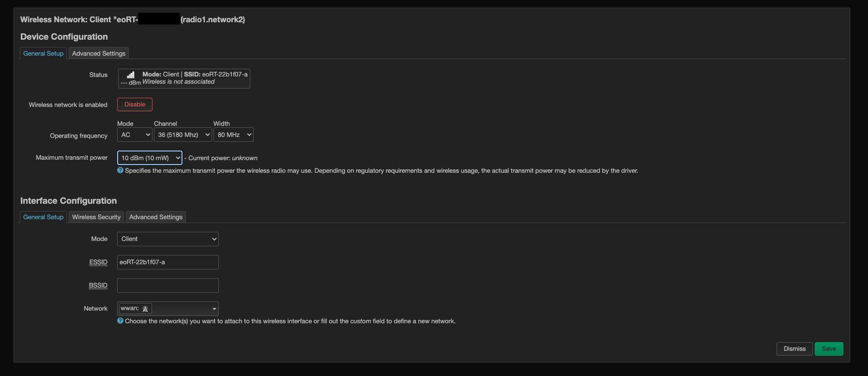Switch to Device Configuration Advanced Settings tab
868x376 pixels.
tap(98, 53)
